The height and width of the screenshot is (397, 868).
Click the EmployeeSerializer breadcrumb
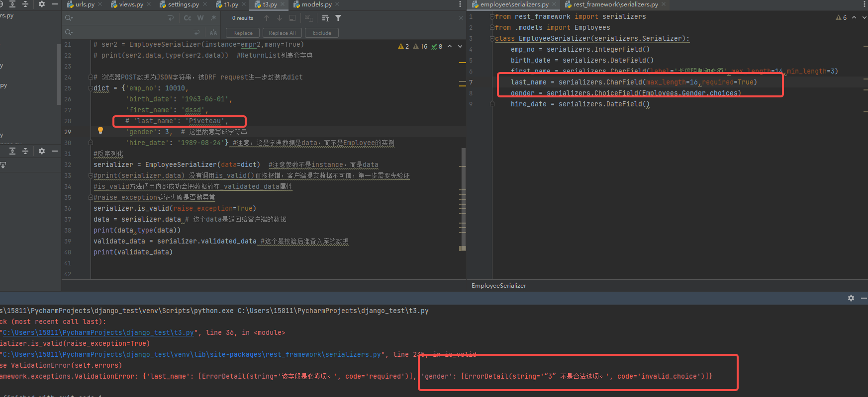499,286
